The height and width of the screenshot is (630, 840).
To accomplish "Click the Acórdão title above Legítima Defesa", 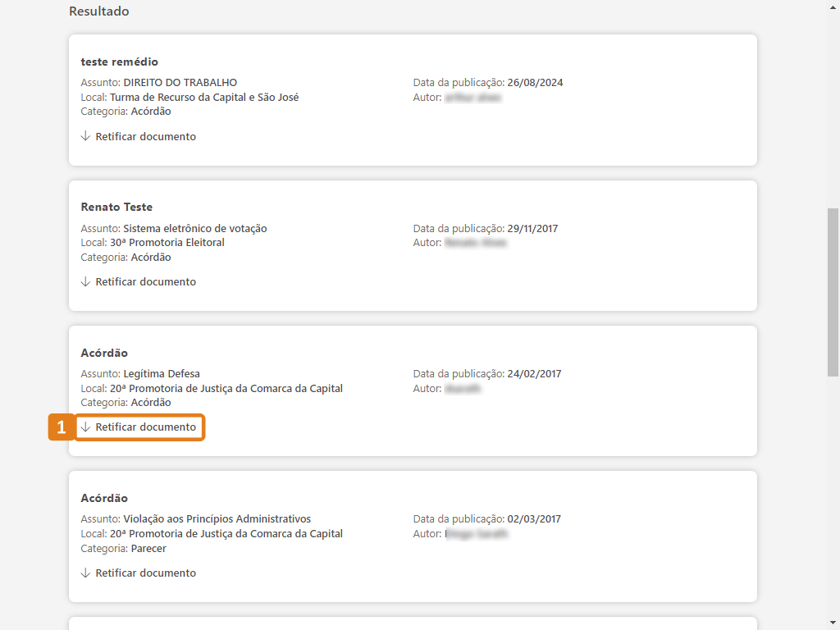I will 104,353.
